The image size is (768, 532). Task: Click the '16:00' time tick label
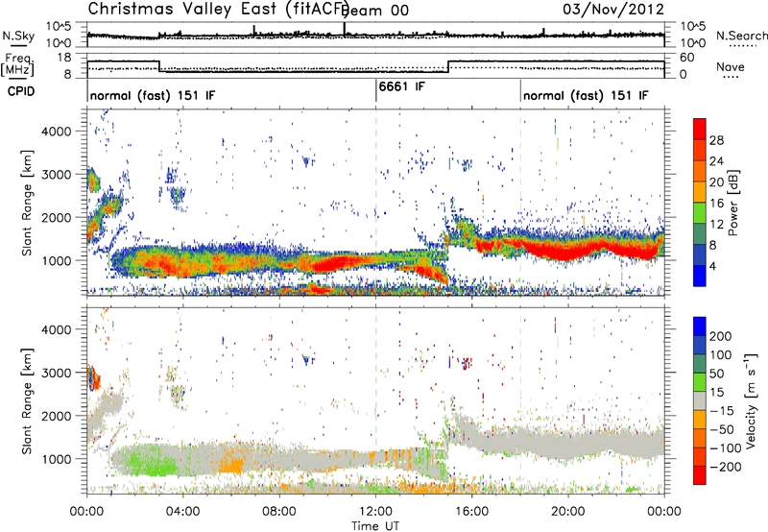pos(471,512)
